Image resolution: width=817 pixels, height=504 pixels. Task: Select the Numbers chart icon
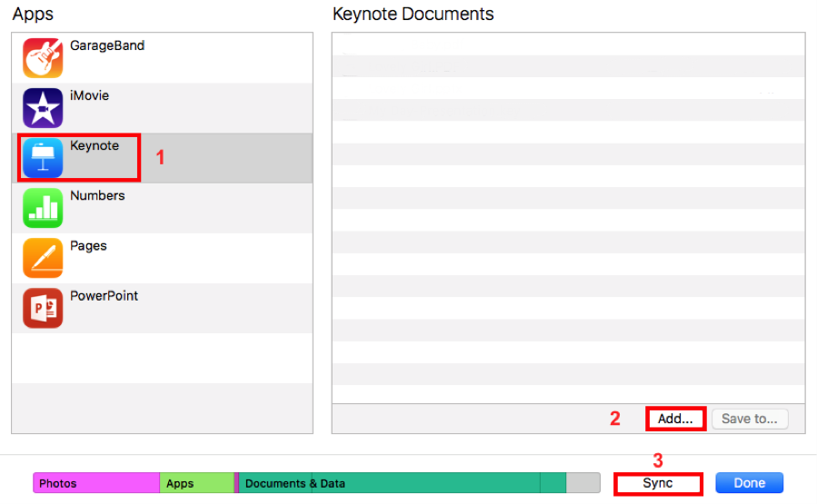click(x=43, y=208)
